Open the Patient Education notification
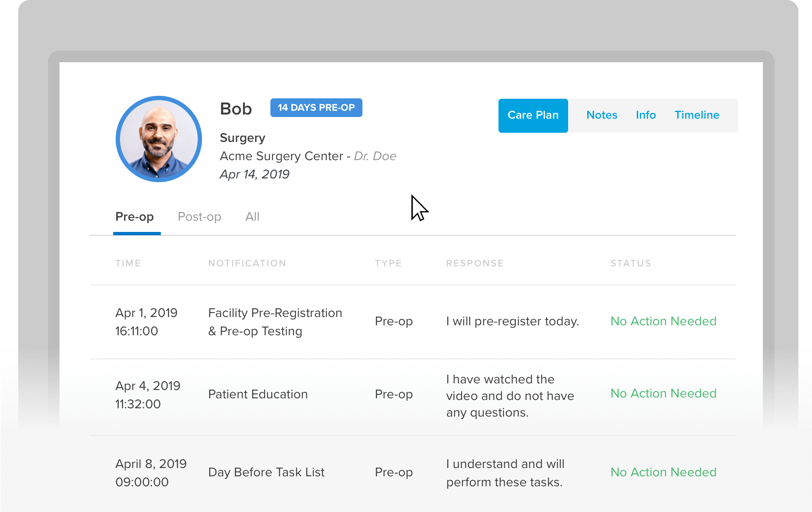The width and height of the screenshot is (812, 512). (x=258, y=394)
